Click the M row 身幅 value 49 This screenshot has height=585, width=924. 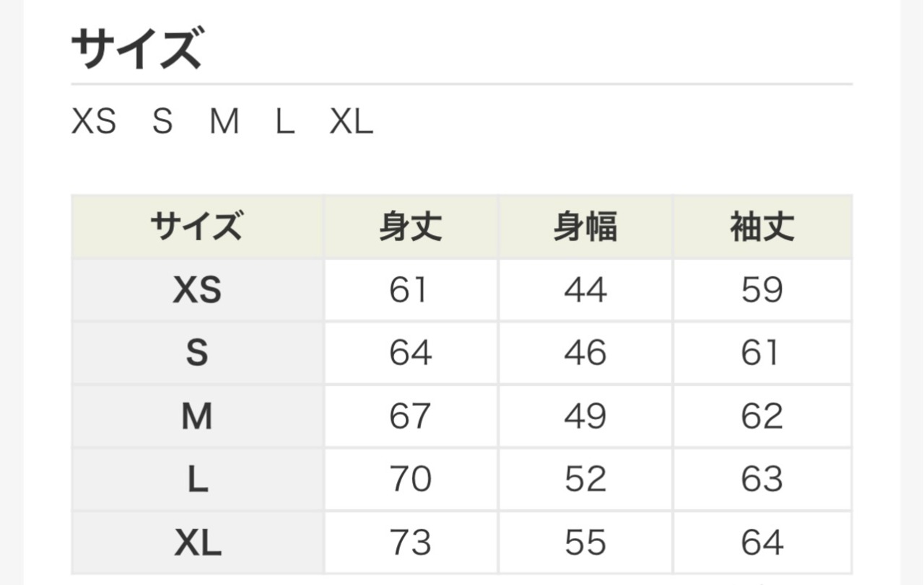pos(585,417)
